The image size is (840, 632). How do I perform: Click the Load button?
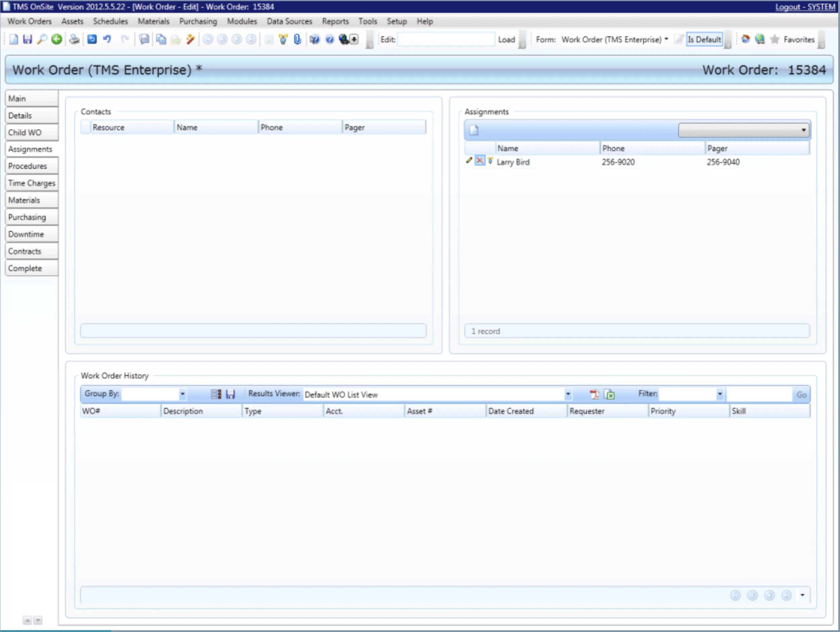[x=506, y=40]
